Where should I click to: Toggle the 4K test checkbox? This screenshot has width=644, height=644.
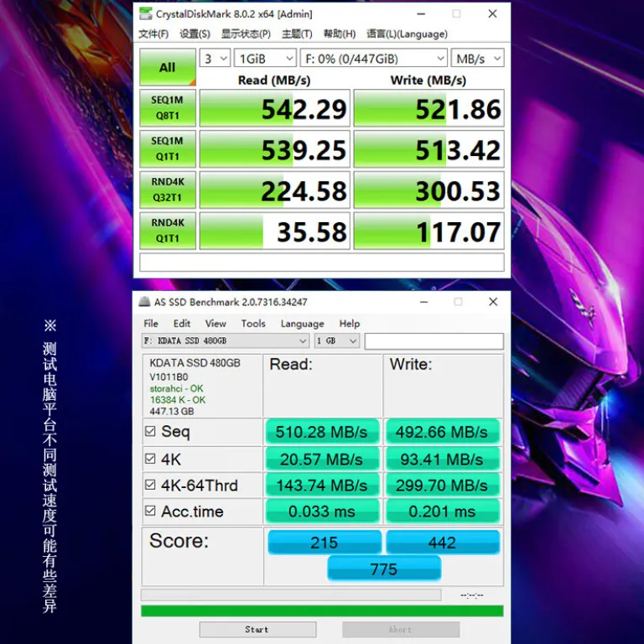coord(150,459)
